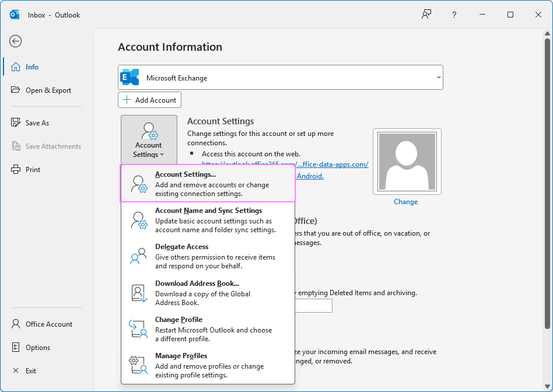
Task: Click the Coming Soon feedback icon in title bar
Action: 426,15
